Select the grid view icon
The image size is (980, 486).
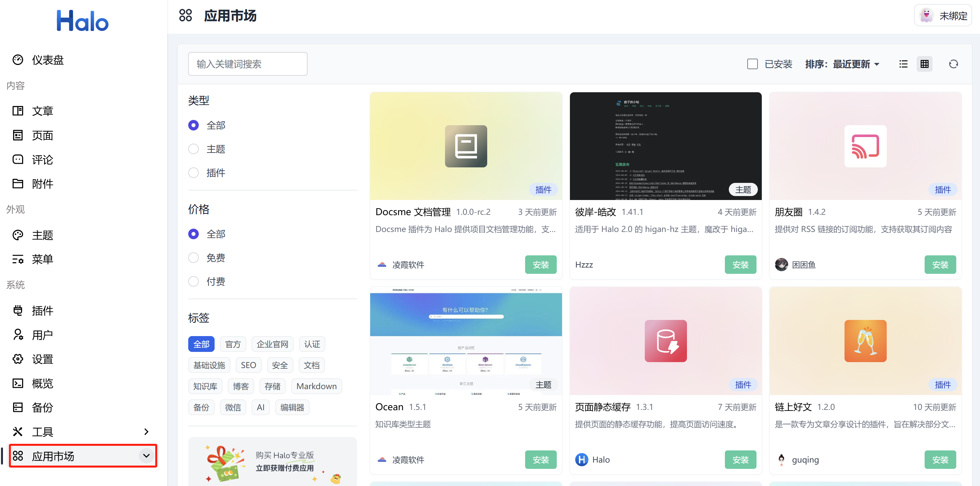924,64
